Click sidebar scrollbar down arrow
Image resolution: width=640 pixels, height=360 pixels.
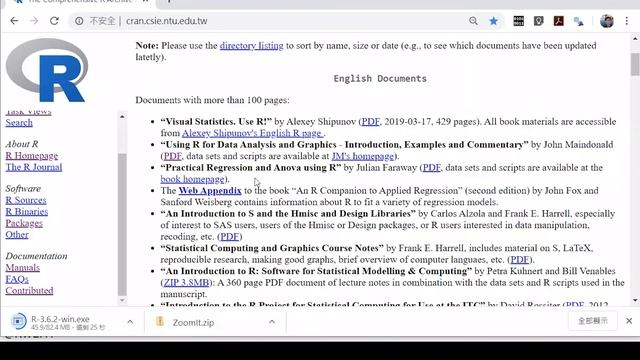[122, 300]
